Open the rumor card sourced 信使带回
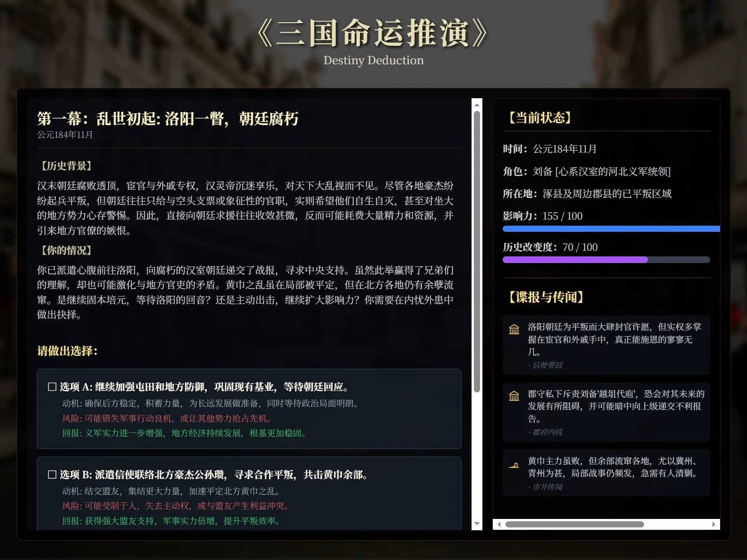Screen dimensions: 747x560 tap(606, 345)
